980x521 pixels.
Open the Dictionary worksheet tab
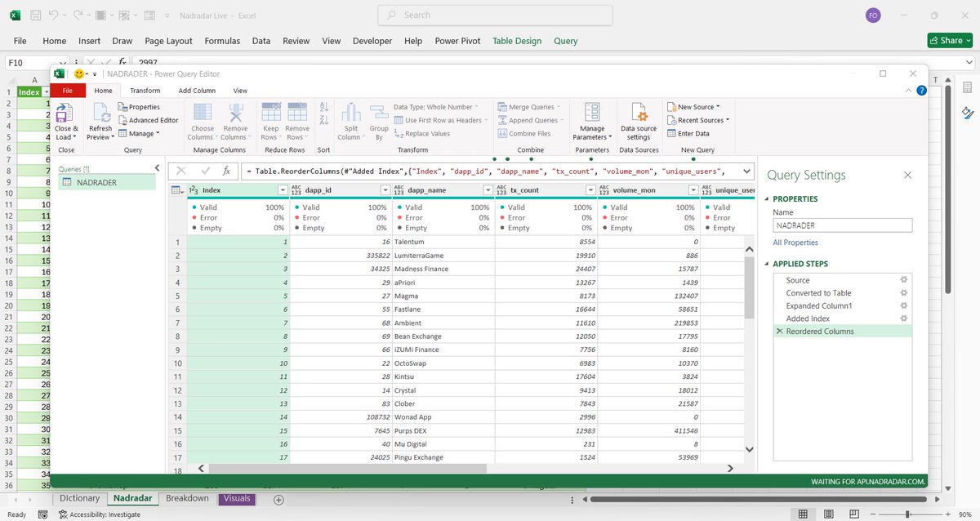(79, 498)
